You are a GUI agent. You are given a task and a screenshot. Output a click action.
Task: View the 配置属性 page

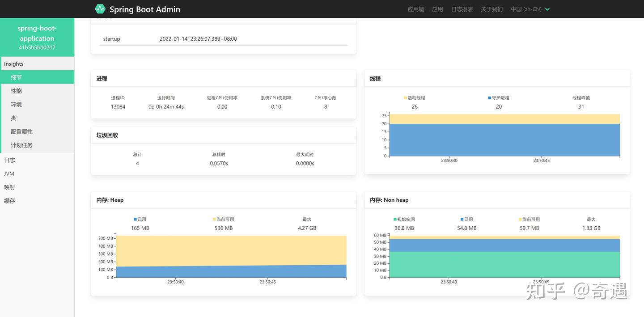[x=21, y=131]
